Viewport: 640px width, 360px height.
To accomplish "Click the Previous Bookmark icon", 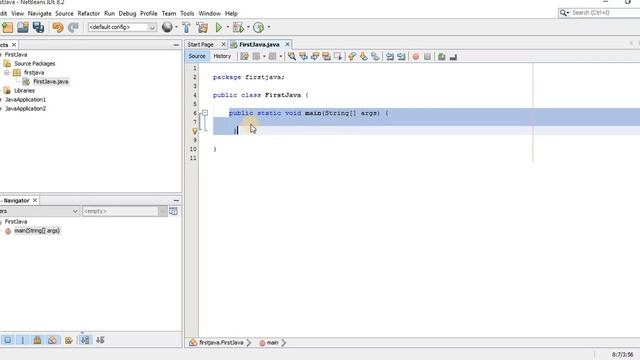I will point(352,56).
